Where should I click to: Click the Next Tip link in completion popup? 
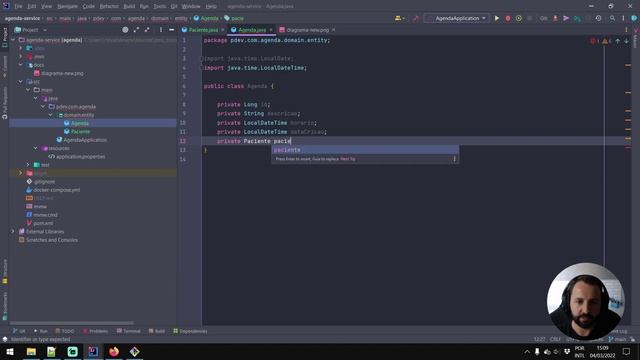348,159
